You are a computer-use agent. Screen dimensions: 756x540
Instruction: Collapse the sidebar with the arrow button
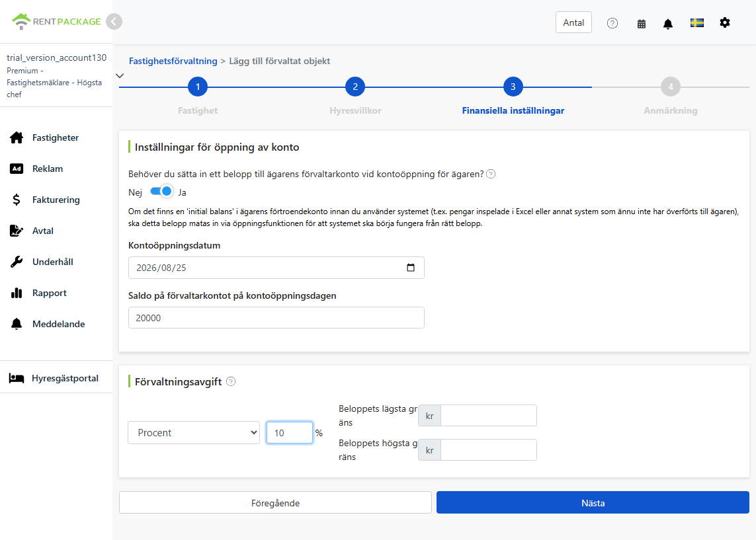114,22
